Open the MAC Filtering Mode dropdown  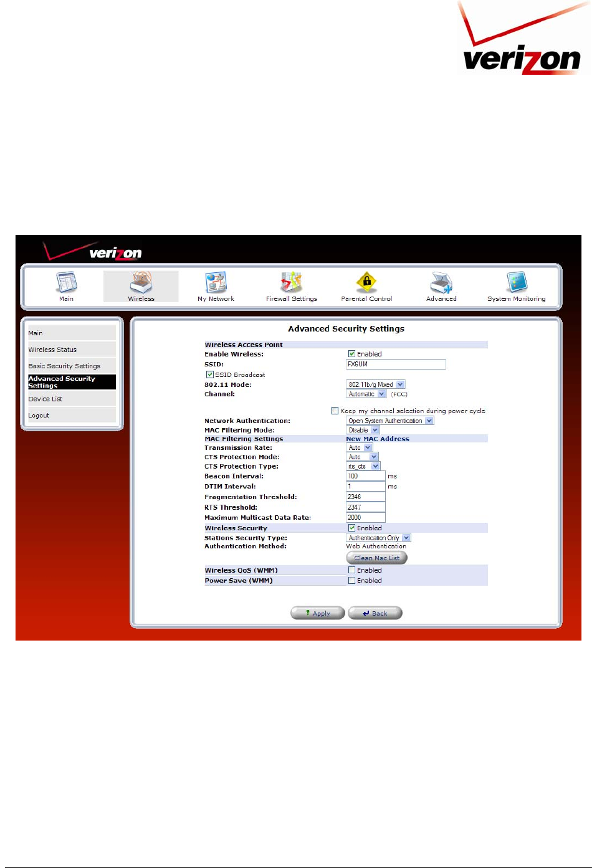tap(363, 430)
